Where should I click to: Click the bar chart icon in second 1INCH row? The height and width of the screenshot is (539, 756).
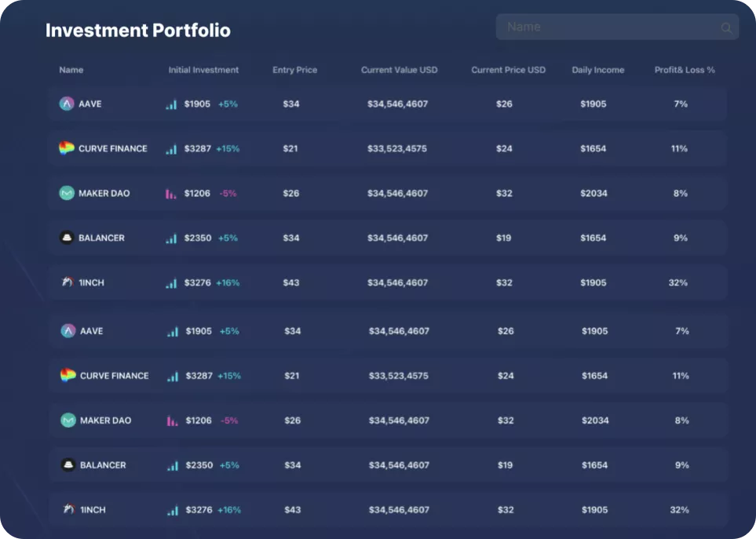[173, 511]
